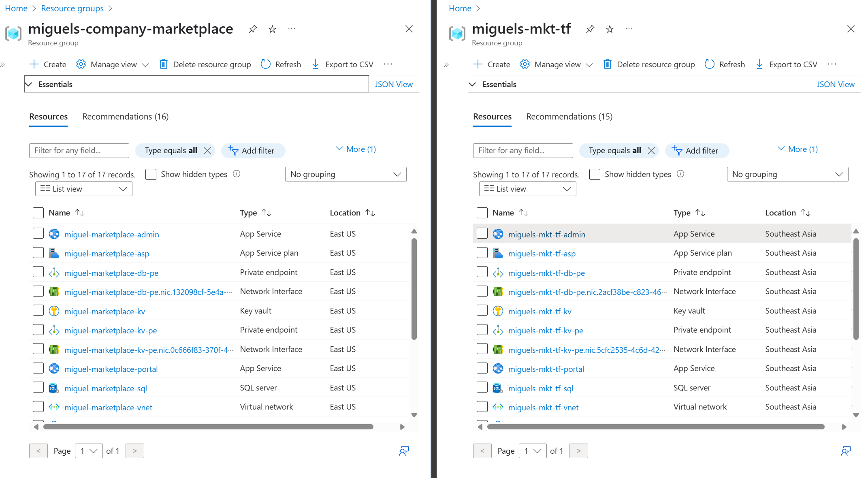Go Home via left pane breadcrumb
This screenshot has width=868, height=478.
16,9
